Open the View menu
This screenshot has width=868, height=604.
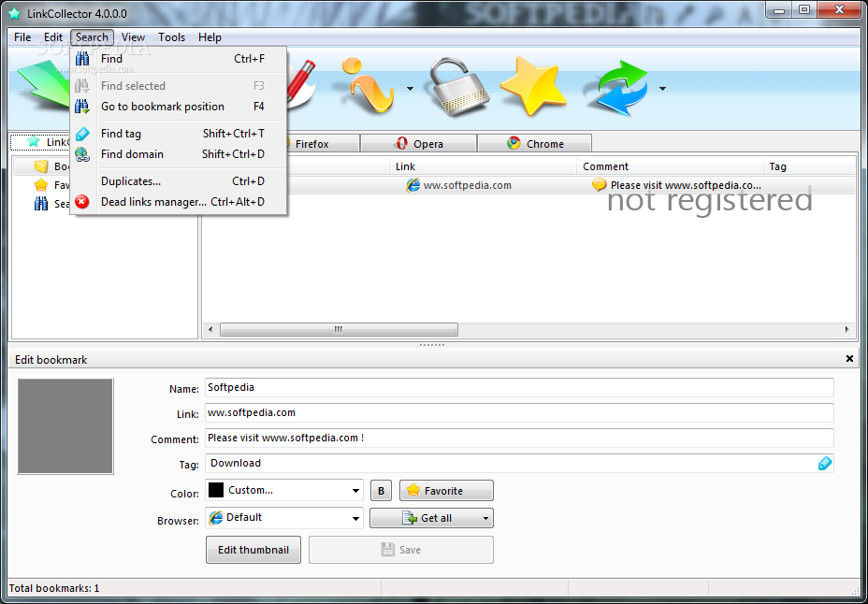click(134, 37)
